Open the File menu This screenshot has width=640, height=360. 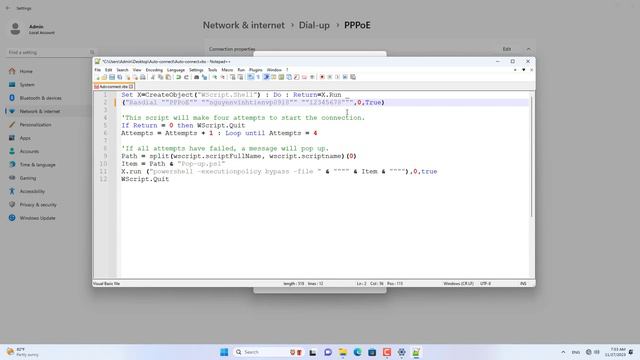point(98,70)
